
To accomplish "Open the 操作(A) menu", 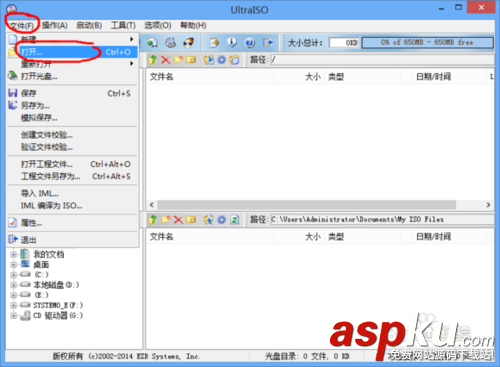I will coord(55,25).
